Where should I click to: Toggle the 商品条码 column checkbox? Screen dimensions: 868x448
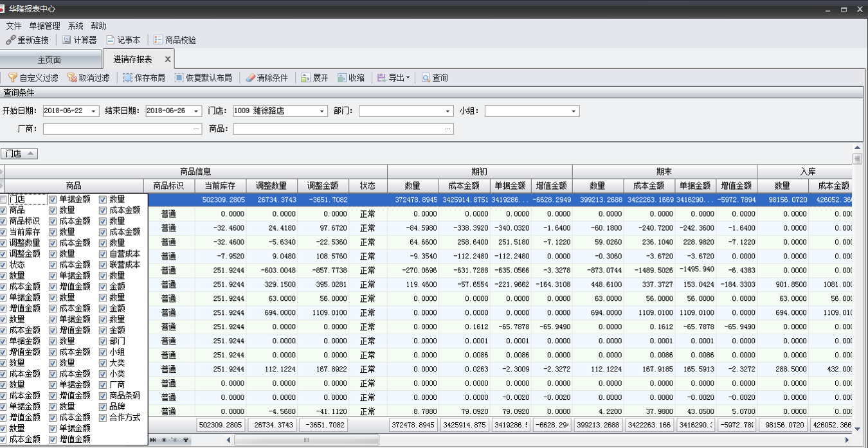pos(103,395)
